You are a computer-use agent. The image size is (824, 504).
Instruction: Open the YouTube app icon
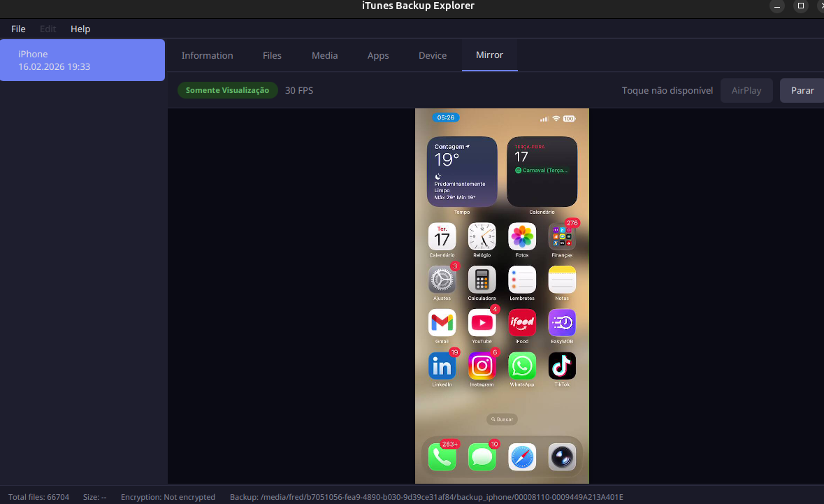482,323
